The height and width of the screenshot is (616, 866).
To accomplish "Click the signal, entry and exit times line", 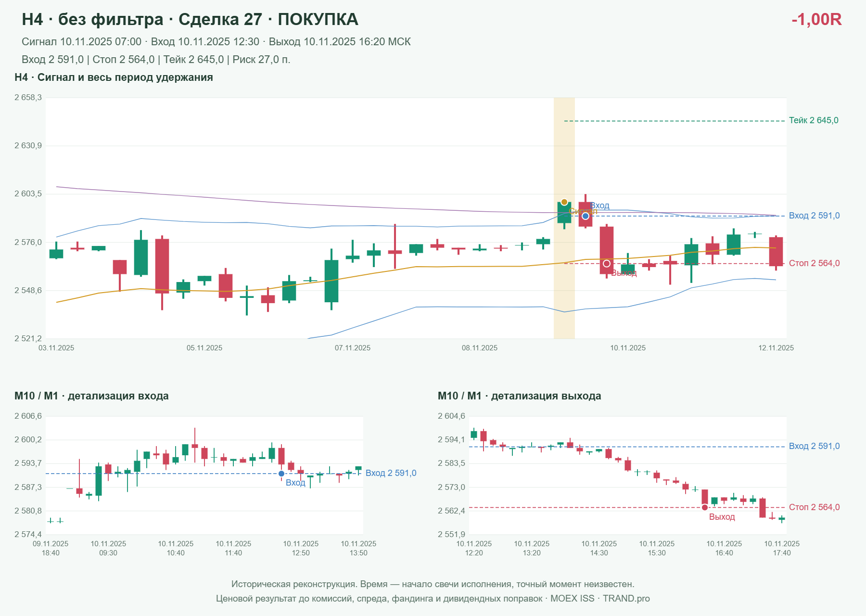I will [x=216, y=42].
